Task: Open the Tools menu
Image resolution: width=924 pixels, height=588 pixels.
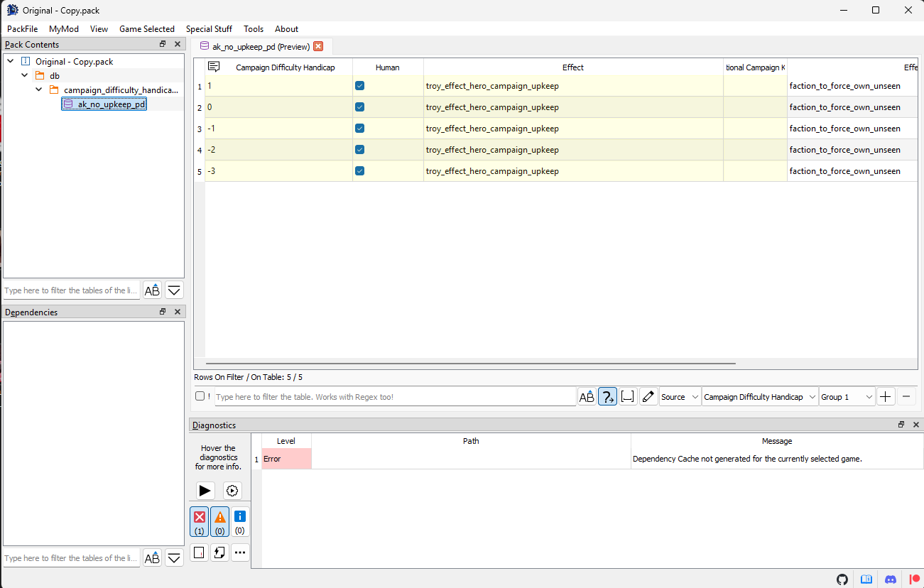Action: 254,29
